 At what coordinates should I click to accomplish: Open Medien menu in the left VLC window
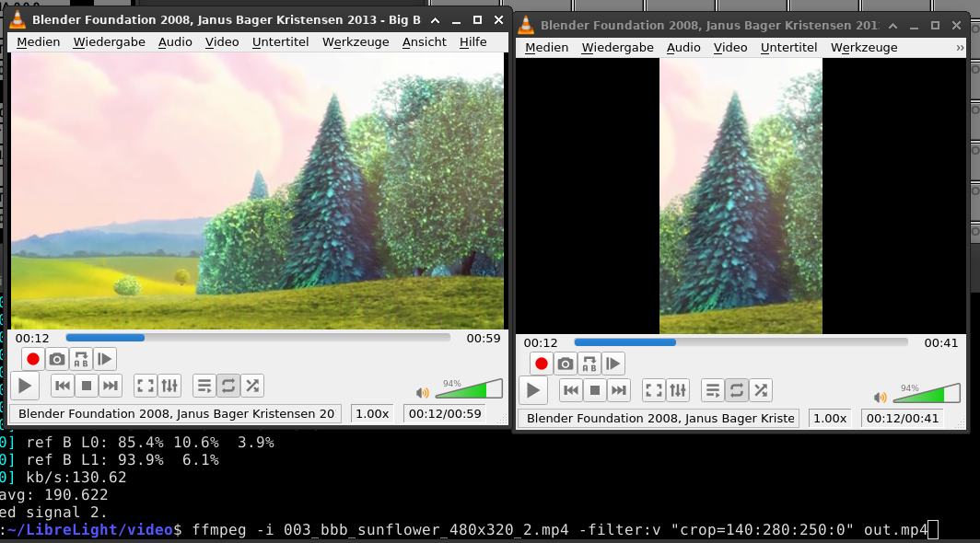[x=38, y=41]
